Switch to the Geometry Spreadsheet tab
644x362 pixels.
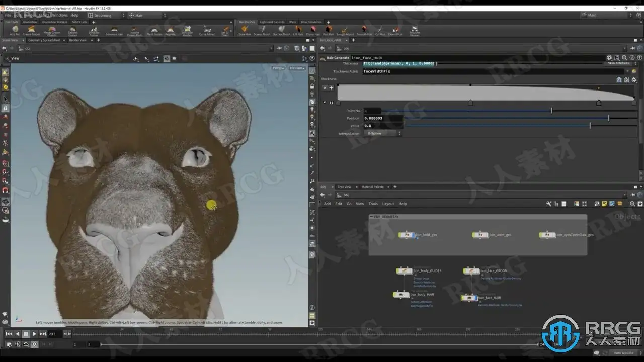pos(44,40)
